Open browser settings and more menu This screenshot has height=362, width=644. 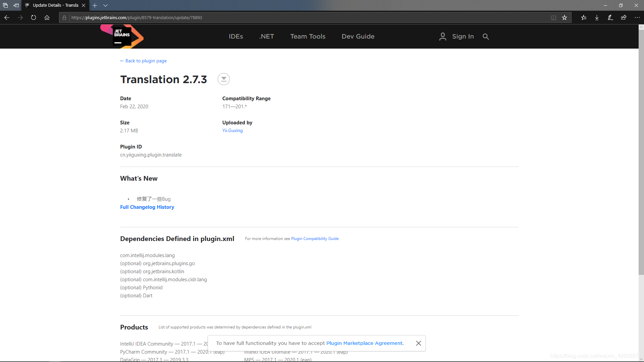(x=637, y=18)
